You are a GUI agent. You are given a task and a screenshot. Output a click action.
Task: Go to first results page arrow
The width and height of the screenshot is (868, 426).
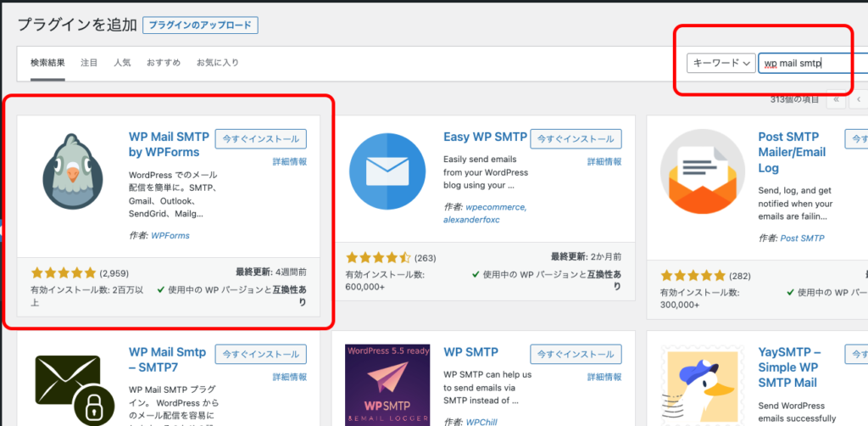(x=837, y=99)
